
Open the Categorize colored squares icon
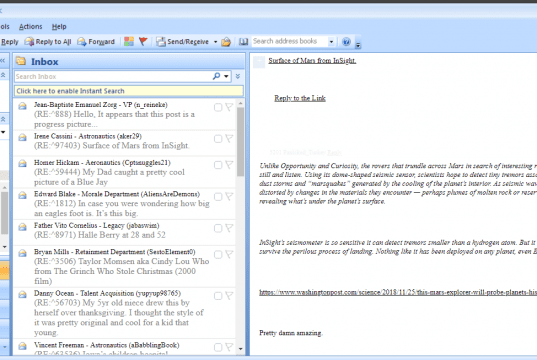[129, 41]
